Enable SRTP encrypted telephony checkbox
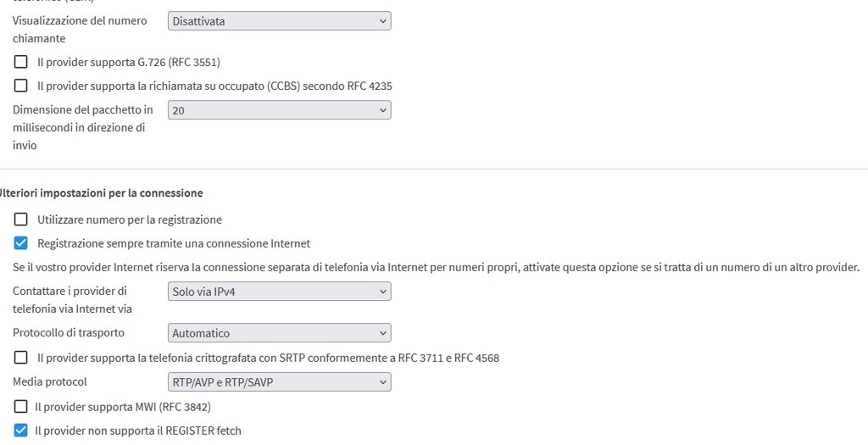This screenshot has width=868, height=445. click(x=21, y=358)
